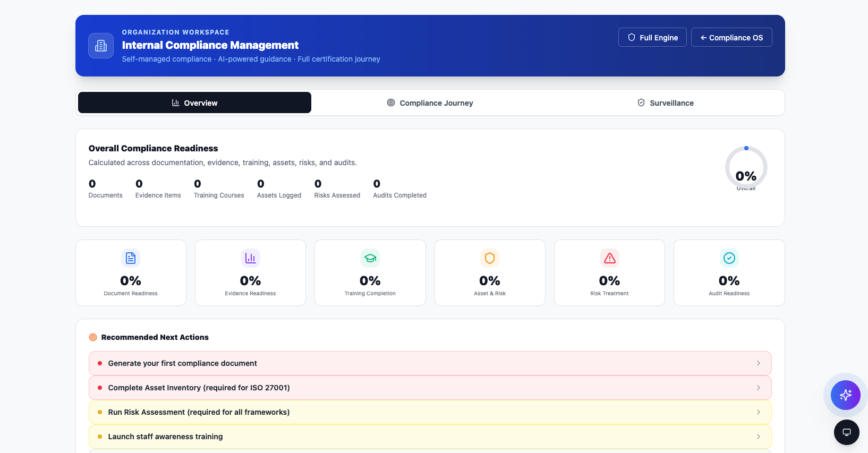This screenshot has width=868, height=453.
Task: Click the organization building icon in header
Action: (x=101, y=46)
